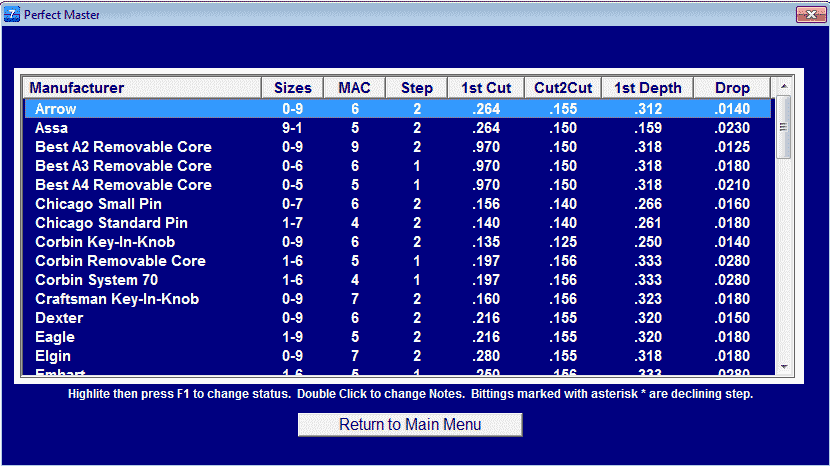Screen dimensions: 830x466
Task: Click the 1st Depth column header
Action: (647, 88)
